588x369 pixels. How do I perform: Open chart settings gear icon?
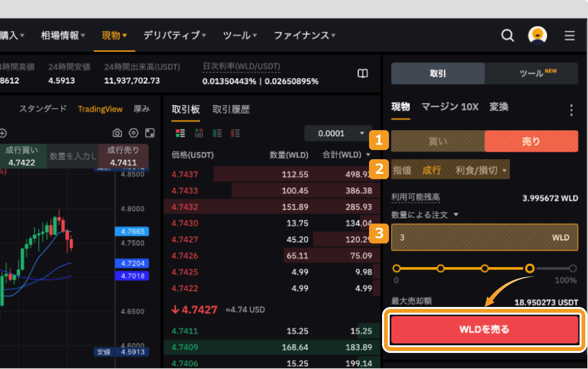coord(134,133)
